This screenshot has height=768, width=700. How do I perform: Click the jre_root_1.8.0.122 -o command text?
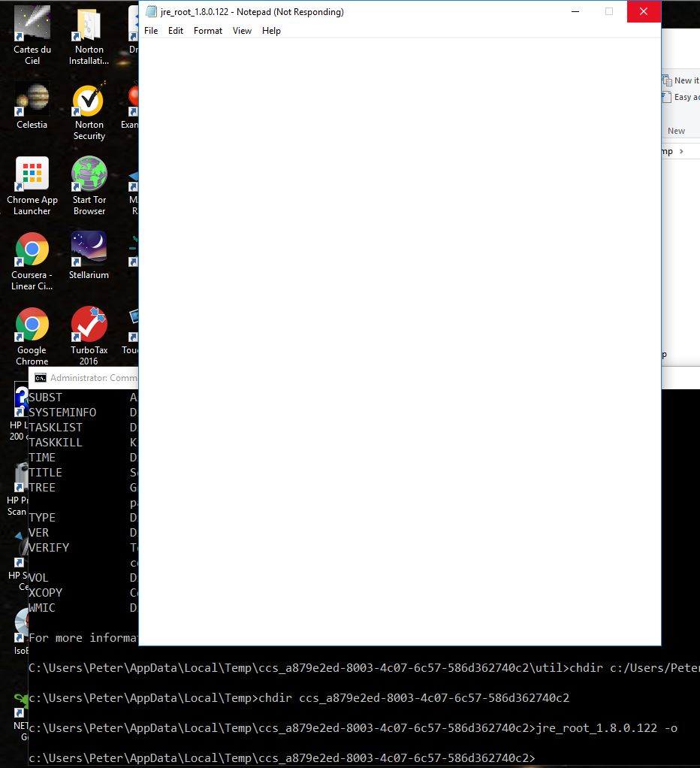(x=607, y=728)
